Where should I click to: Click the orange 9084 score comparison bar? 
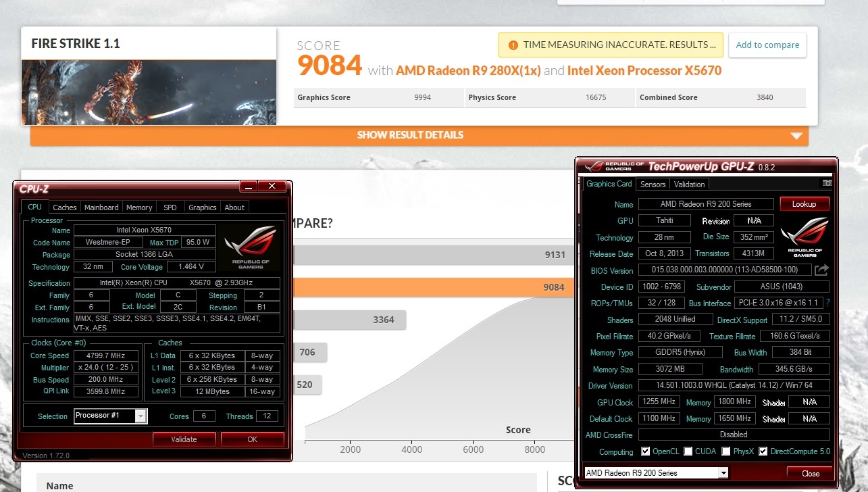coord(432,287)
